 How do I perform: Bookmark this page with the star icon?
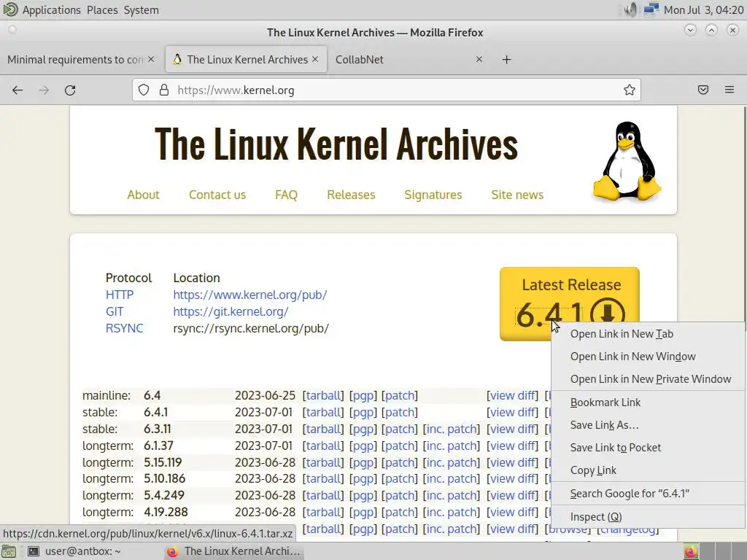click(630, 90)
